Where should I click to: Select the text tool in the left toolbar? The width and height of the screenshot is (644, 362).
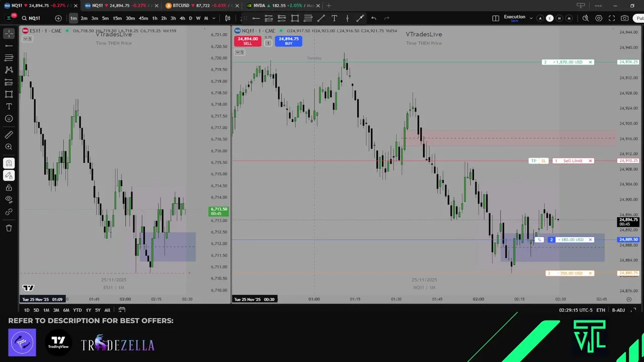pos(9,107)
